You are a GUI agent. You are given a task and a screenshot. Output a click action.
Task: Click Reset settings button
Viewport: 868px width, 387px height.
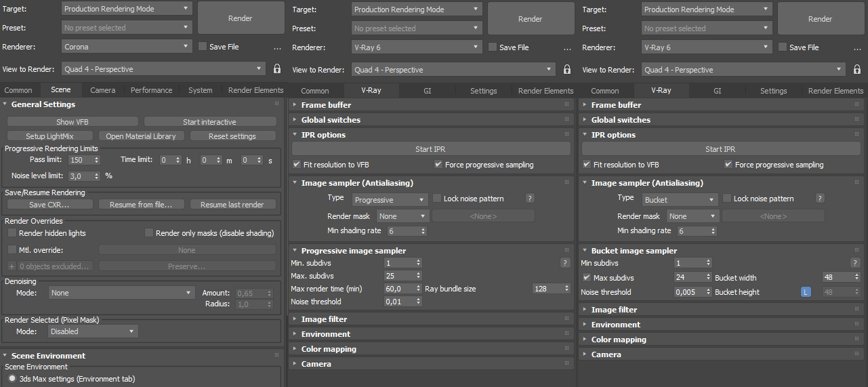232,136
